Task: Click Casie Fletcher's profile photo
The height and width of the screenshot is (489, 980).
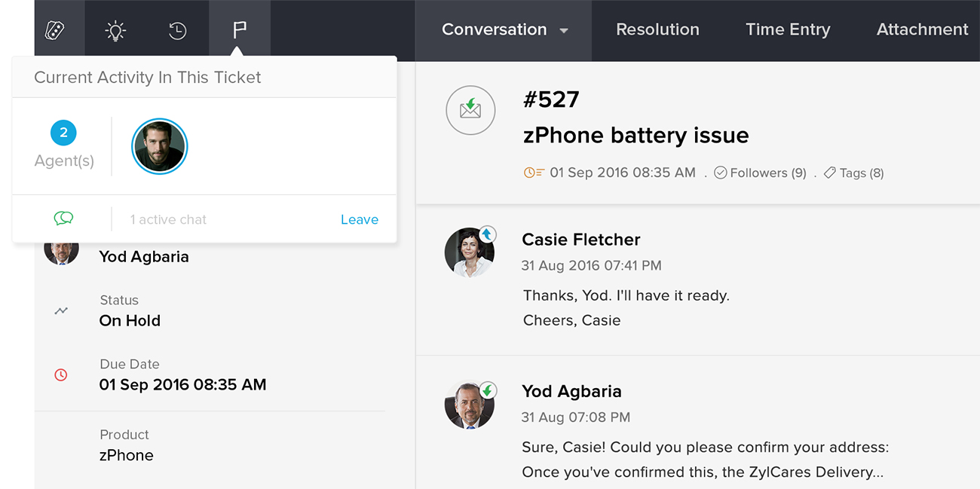Action: coord(469,252)
